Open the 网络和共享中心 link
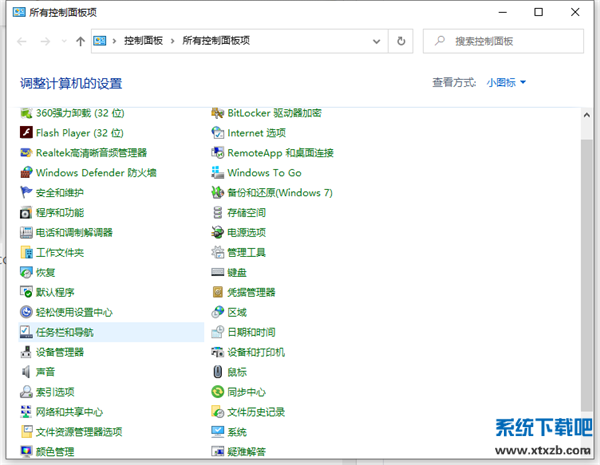The height and width of the screenshot is (465, 600). (x=69, y=412)
